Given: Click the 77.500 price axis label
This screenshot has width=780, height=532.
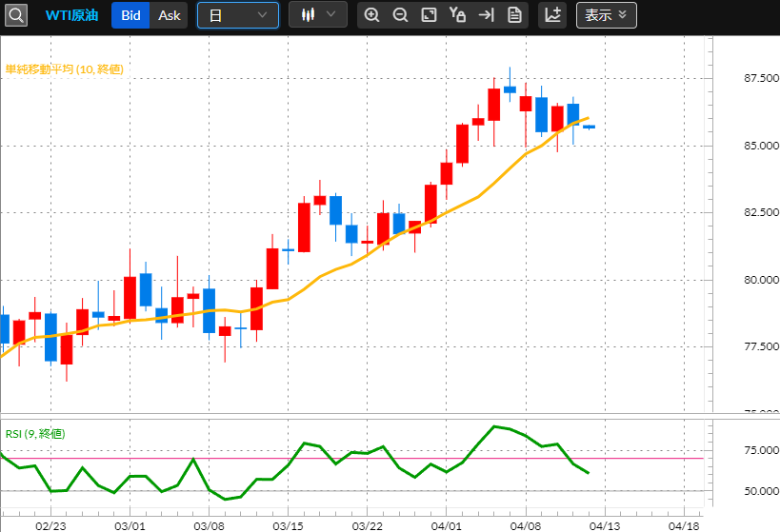Looking at the screenshot, I should tap(761, 346).
